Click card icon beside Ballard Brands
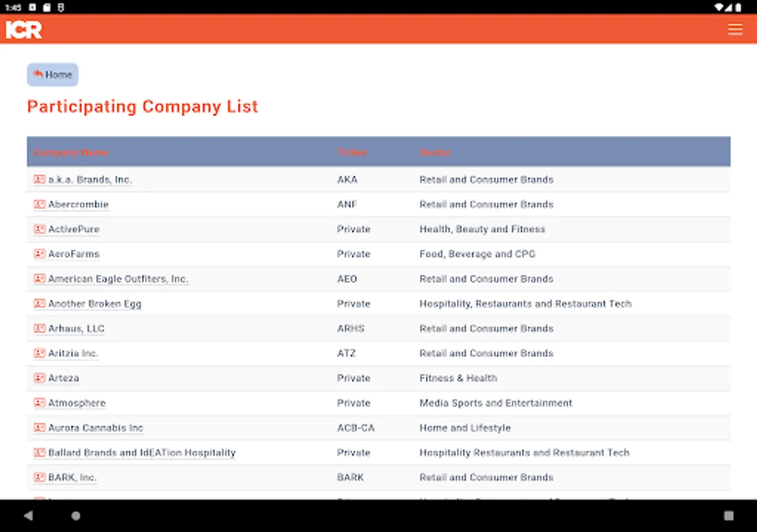This screenshot has height=532, width=757. 40,453
